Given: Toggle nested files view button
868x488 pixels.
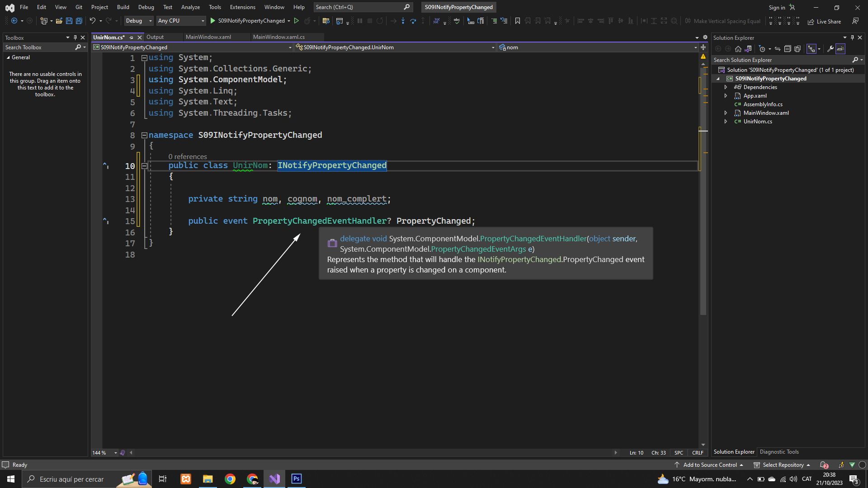Looking at the screenshot, I should pyautogui.click(x=812, y=49).
